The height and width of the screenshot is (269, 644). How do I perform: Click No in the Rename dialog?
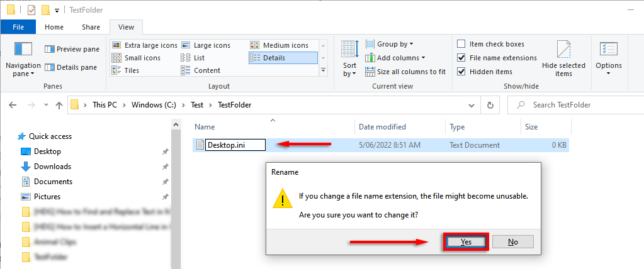pos(512,241)
